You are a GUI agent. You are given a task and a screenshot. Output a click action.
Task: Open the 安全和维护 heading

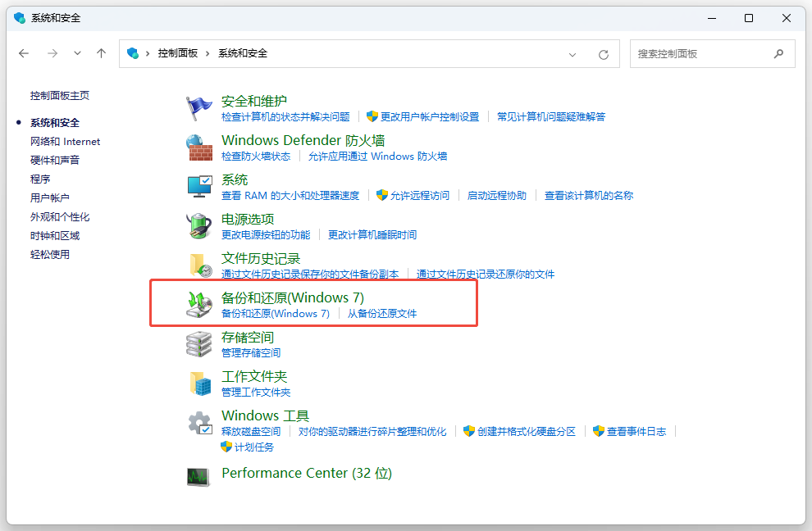pos(253,101)
